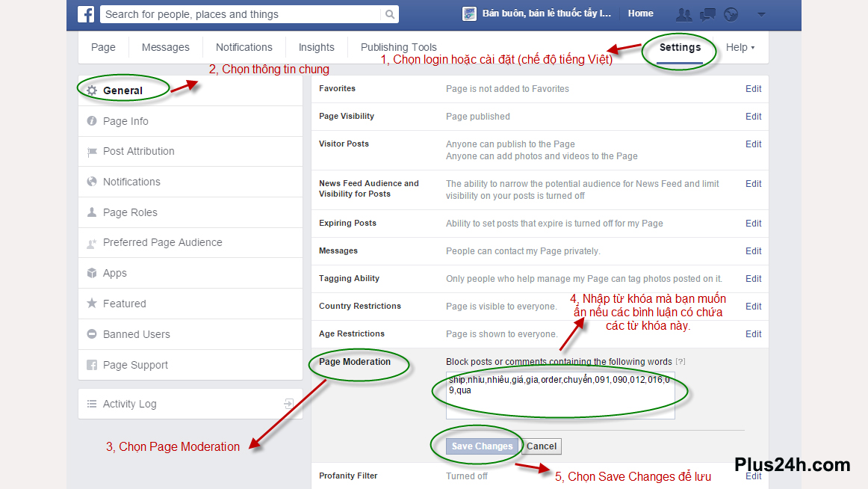This screenshot has width=868, height=489.
Task: Open the messages inbox icon
Action: click(x=707, y=14)
